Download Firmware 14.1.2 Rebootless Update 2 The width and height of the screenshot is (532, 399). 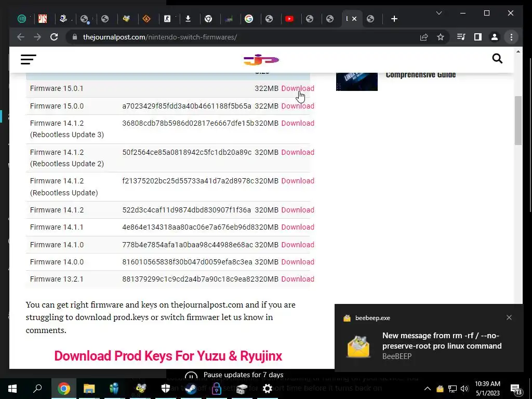tap(298, 152)
